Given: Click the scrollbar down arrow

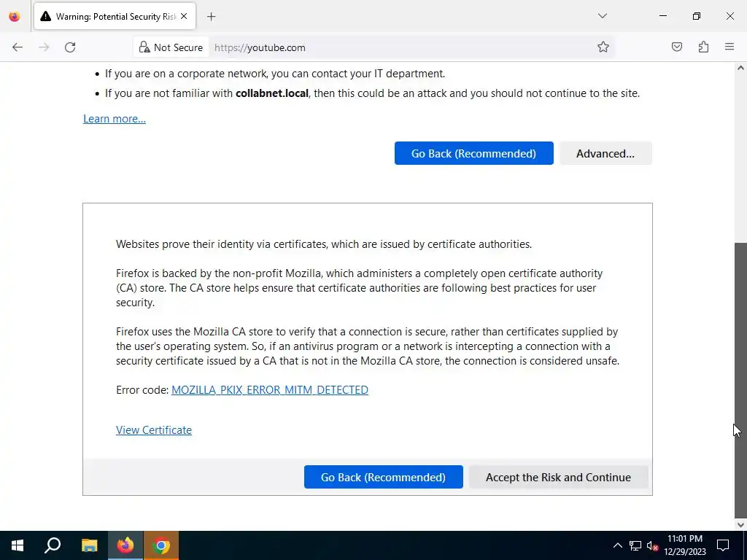Looking at the screenshot, I should [740, 525].
